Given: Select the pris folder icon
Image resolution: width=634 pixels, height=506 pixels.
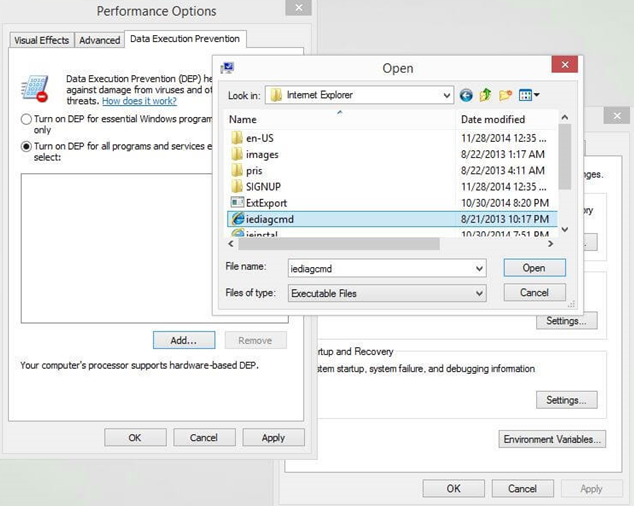Looking at the screenshot, I should tap(237, 170).
